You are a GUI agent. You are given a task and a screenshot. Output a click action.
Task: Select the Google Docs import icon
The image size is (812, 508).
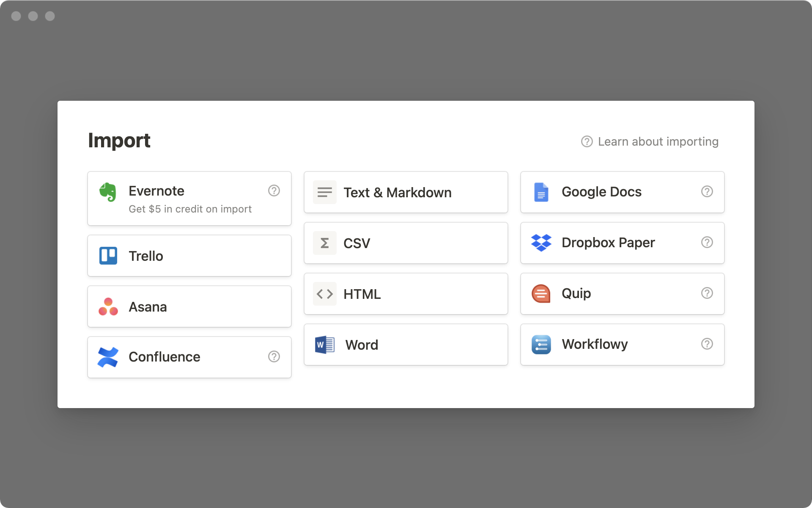(x=541, y=192)
